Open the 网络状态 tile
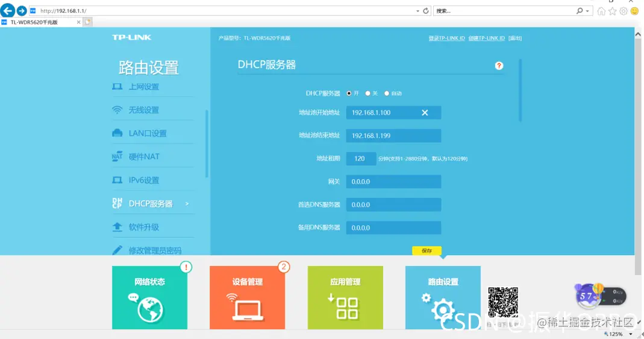 pos(149,297)
